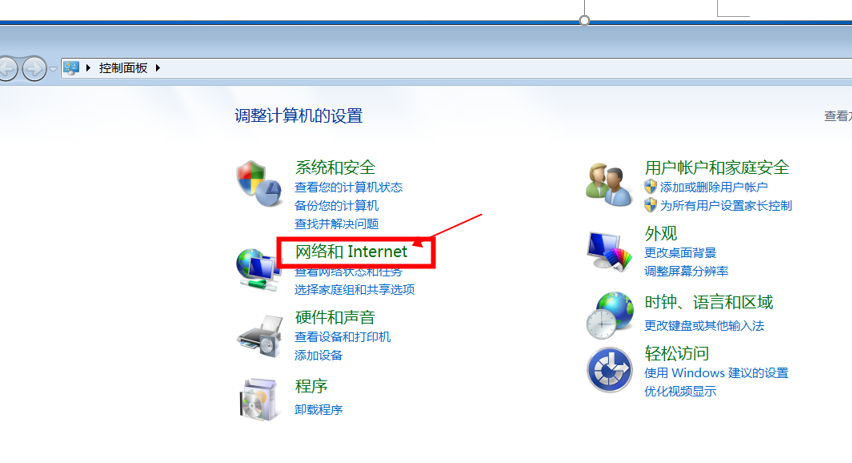Viewport: 852px width, 463px height.
Task: Expand the arrow after 控制面板 breadcrumb
Action: 158,68
